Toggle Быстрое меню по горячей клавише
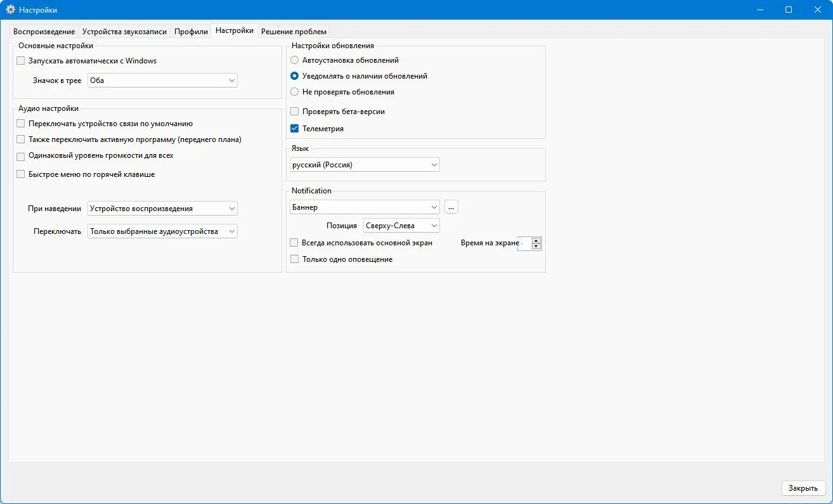The image size is (833, 504). pyautogui.click(x=21, y=174)
